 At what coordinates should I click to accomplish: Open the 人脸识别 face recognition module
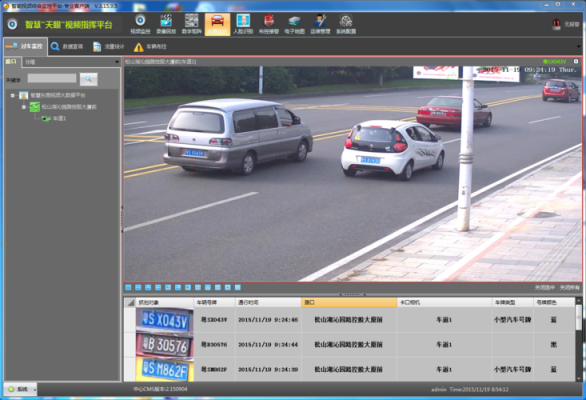coord(243,24)
